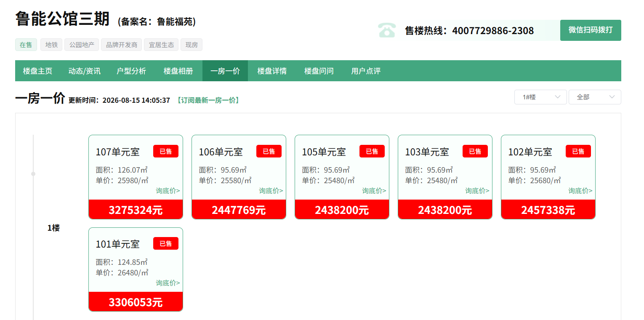Click the 鲁能公馆三期 property title
Image resolution: width=644 pixels, height=320 pixels.
click(62, 19)
